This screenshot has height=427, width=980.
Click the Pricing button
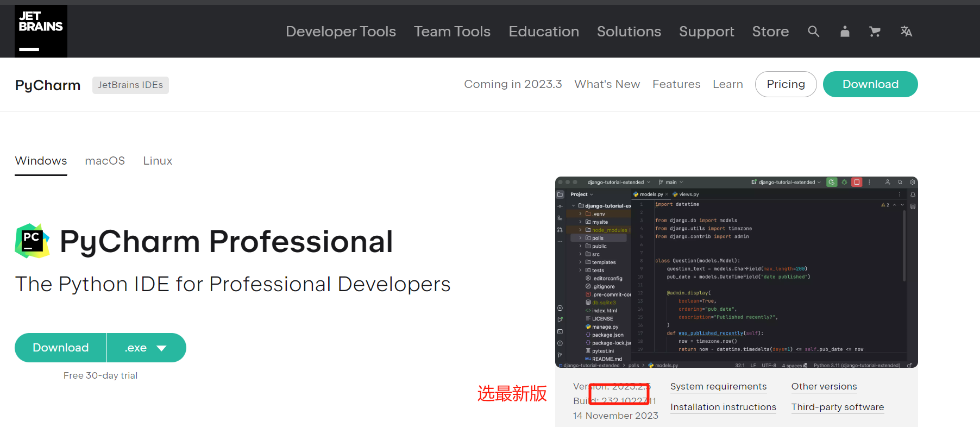(786, 84)
